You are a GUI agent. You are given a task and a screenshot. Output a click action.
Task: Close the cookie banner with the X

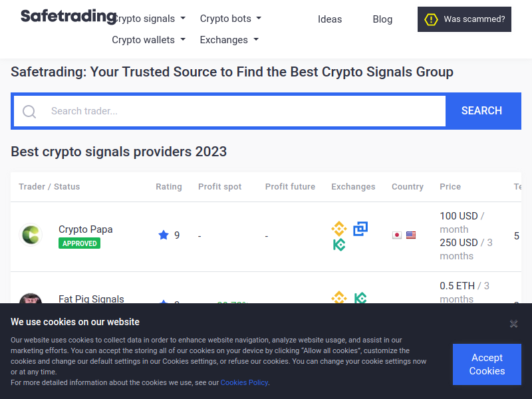(x=514, y=324)
